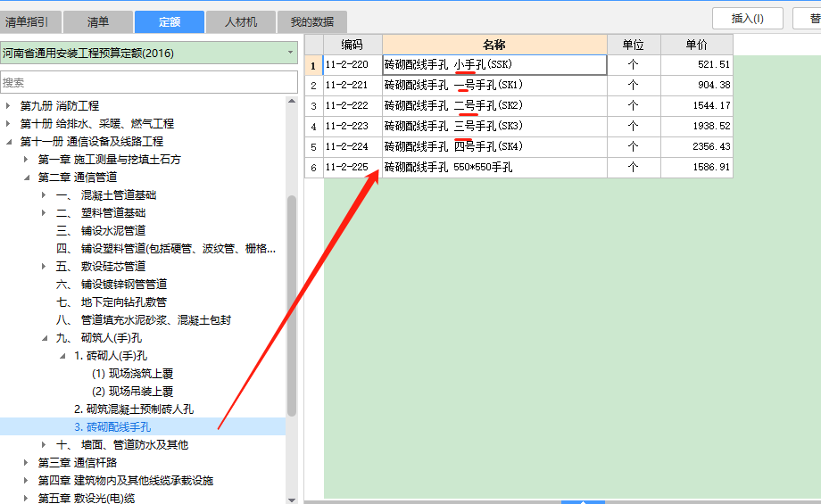This screenshot has height=504, width=821.
Task: Click the 名称 column header
Action: 494,45
